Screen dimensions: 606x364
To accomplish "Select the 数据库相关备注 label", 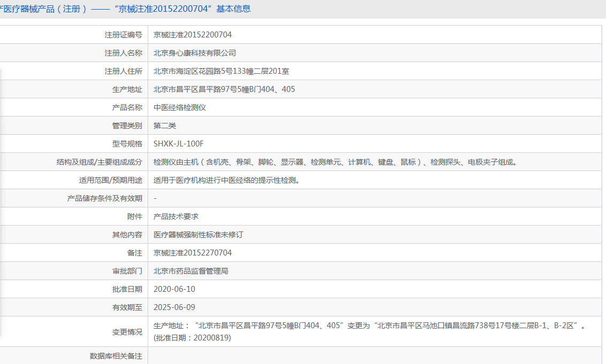I will 116,357.
